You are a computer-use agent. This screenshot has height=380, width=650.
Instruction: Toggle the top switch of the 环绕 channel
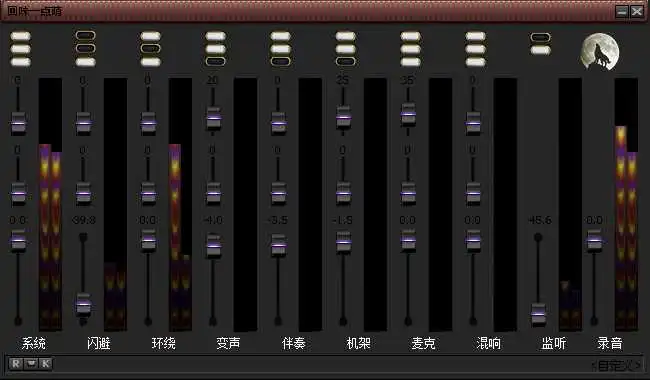coord(150,36)
